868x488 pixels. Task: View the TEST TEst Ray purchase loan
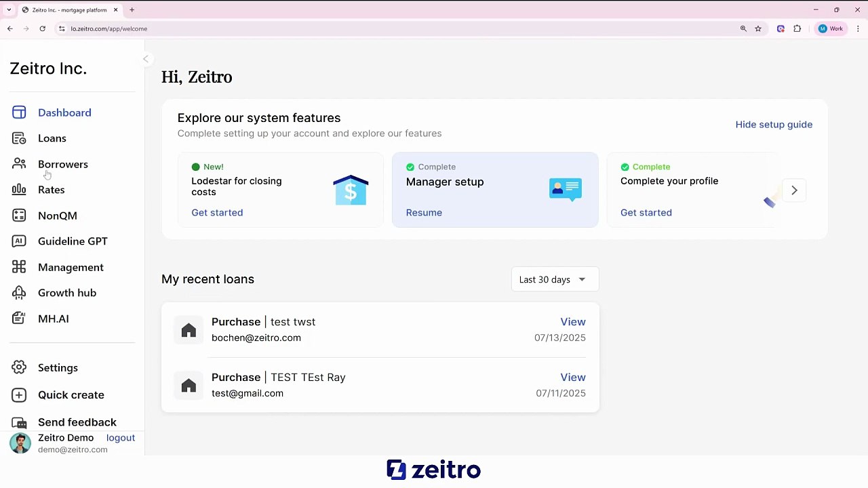point(573,378)
